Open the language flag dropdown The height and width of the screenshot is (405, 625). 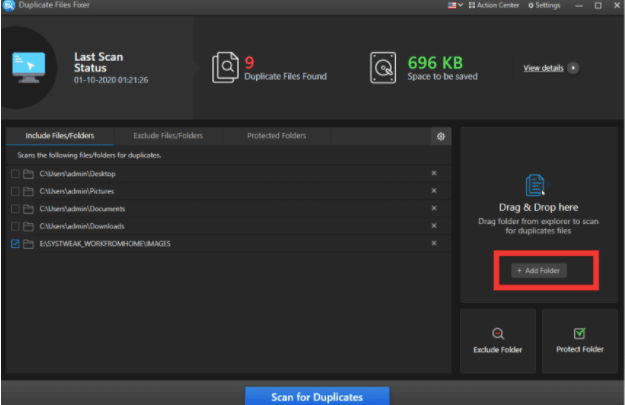[455, 5]
